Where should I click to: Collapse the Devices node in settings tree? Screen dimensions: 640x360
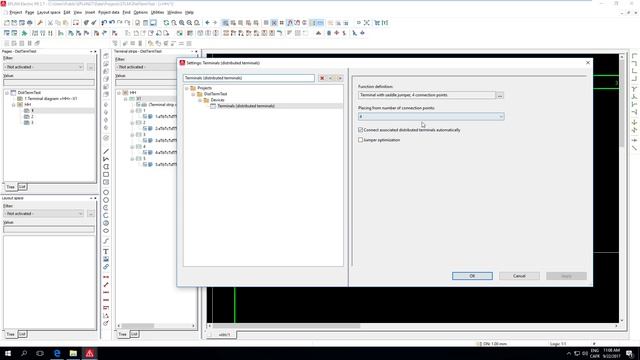coord(200,100)
